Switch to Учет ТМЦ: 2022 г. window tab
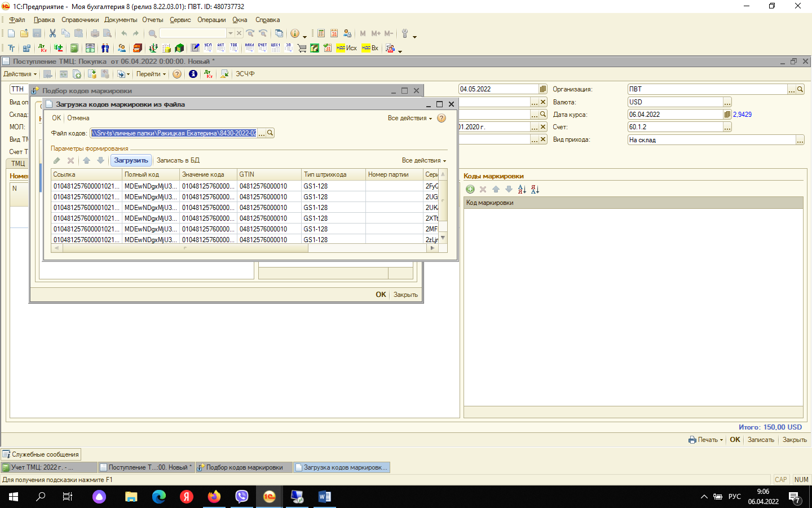The width and height of the screenshot is (812, 508). click(x=42, y=467)
